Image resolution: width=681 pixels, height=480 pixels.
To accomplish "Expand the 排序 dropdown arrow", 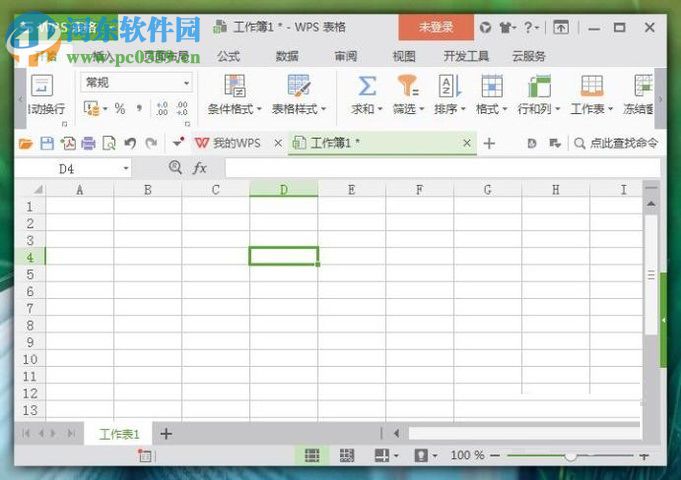I will (463, 109).
